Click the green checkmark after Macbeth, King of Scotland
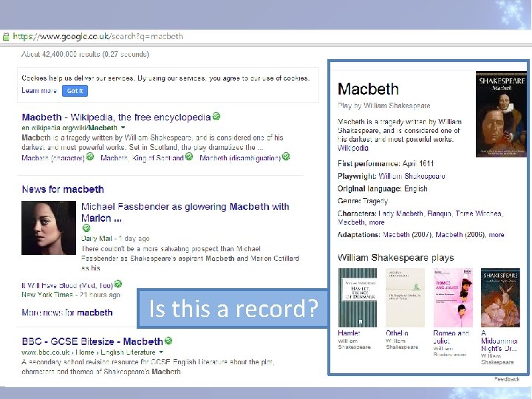532x399 pixels. [189, 157]
